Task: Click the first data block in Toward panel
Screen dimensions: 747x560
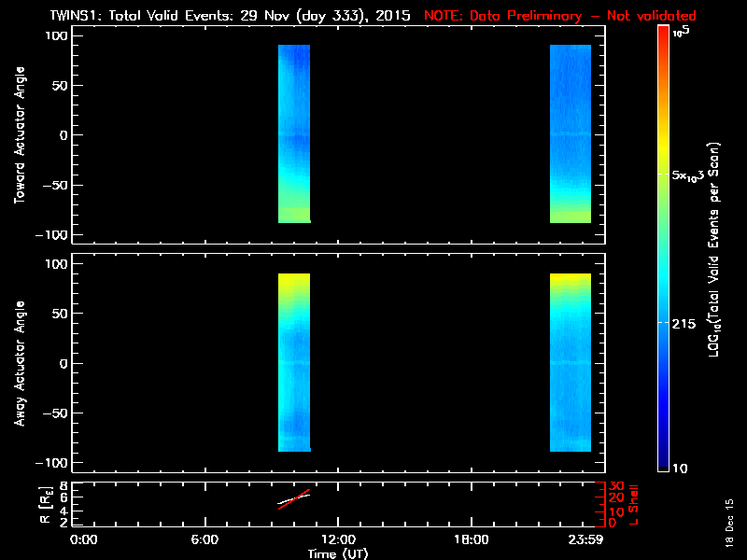Action: coord(293,133)
